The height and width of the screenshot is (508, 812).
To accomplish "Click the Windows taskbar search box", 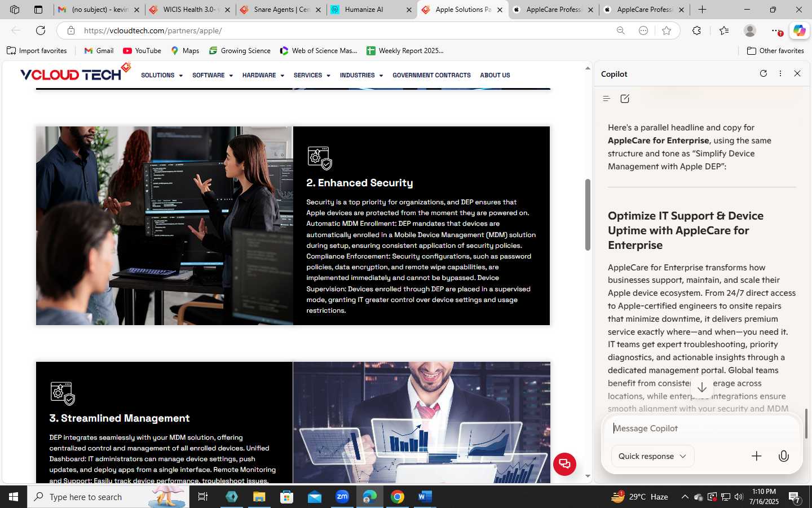I will coord(108,497).
